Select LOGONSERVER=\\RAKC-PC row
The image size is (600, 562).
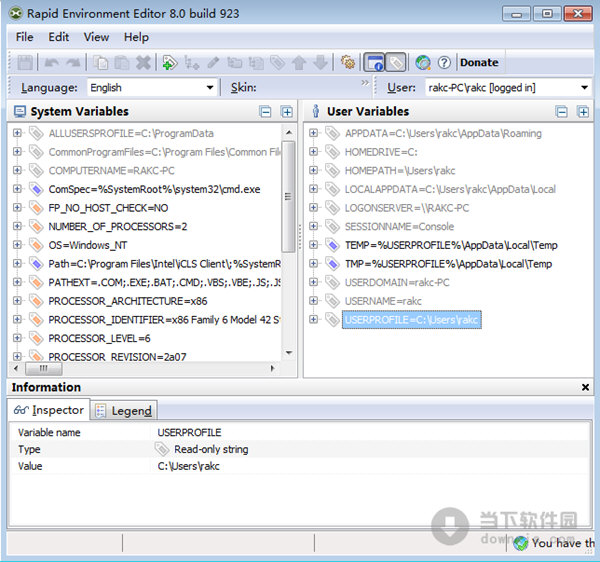407,208
